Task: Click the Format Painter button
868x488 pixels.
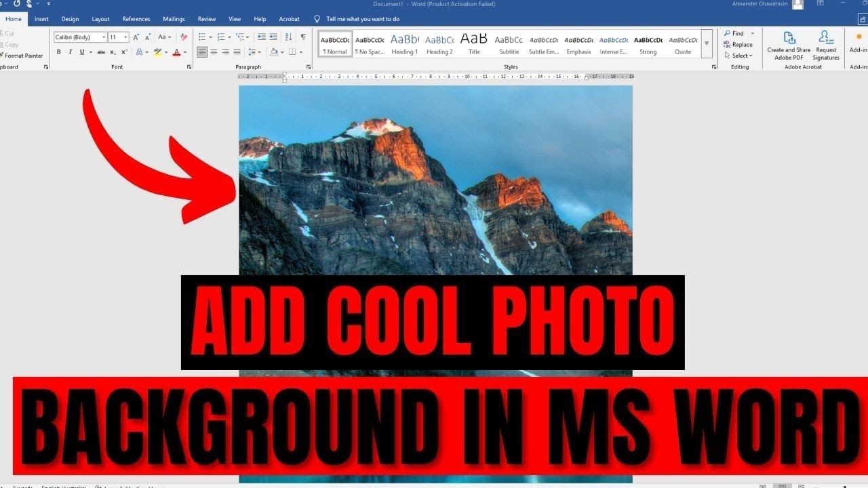Action: 20,56
